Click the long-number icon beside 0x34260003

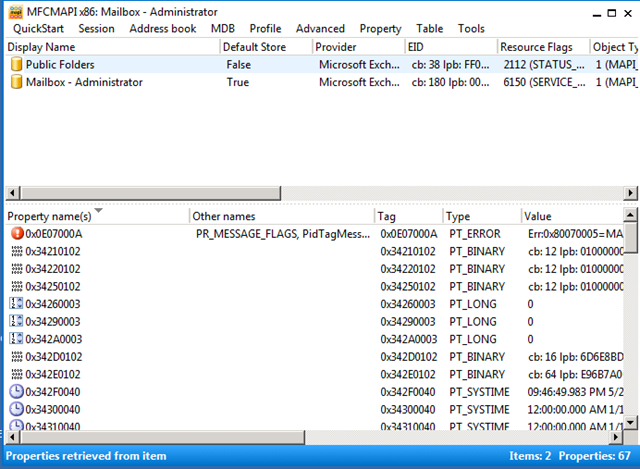(16, 304)
